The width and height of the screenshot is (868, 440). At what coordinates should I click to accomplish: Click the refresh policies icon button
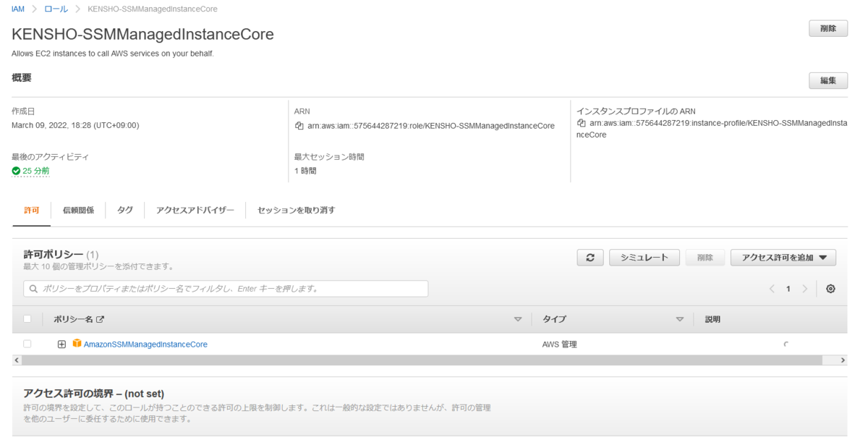590,258
